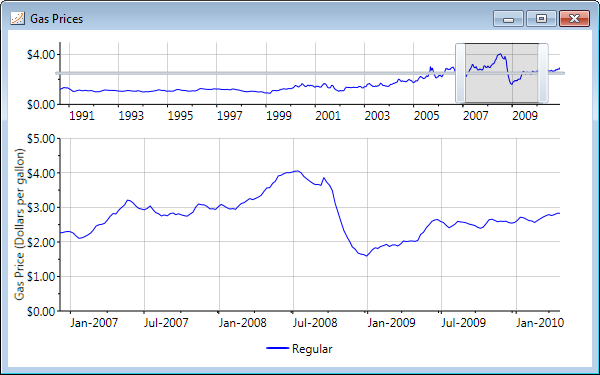Viewport: 600px width, 375px height.
Task: Click the $5.00 label on main chart
Action: pyautogui.click(x=41, y=139)
